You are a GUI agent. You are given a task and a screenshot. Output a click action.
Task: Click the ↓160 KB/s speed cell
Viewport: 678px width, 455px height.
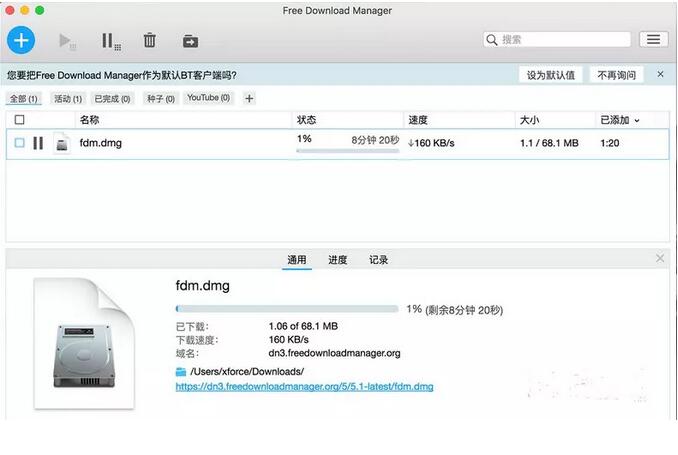coord(431,143)
